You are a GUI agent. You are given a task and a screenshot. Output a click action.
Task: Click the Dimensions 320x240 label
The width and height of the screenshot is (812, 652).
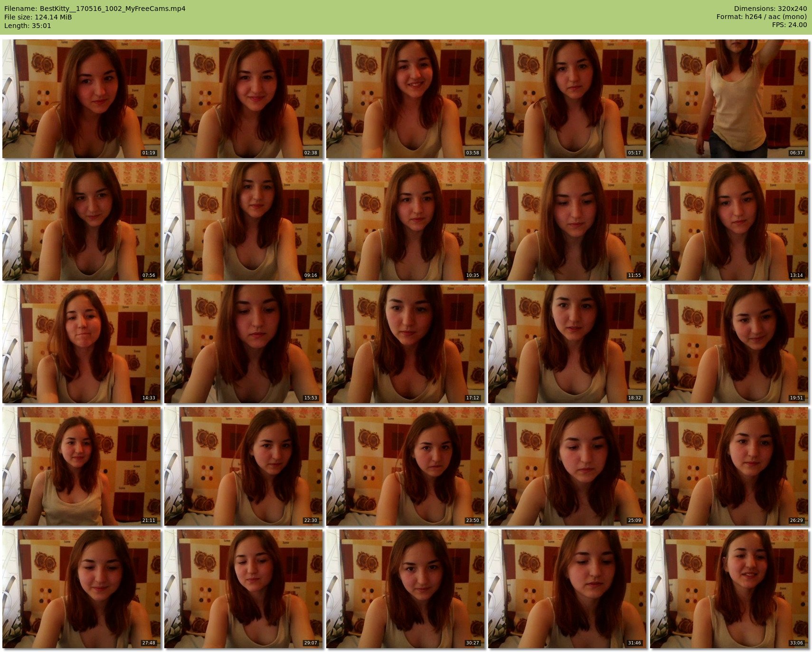pyautogui.click(x=770, y=9)
